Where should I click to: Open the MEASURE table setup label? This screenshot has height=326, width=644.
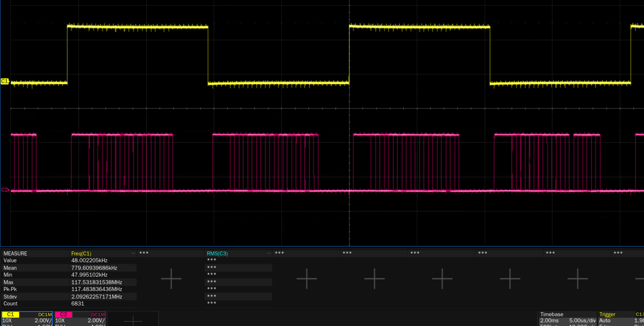click(15, 254)
